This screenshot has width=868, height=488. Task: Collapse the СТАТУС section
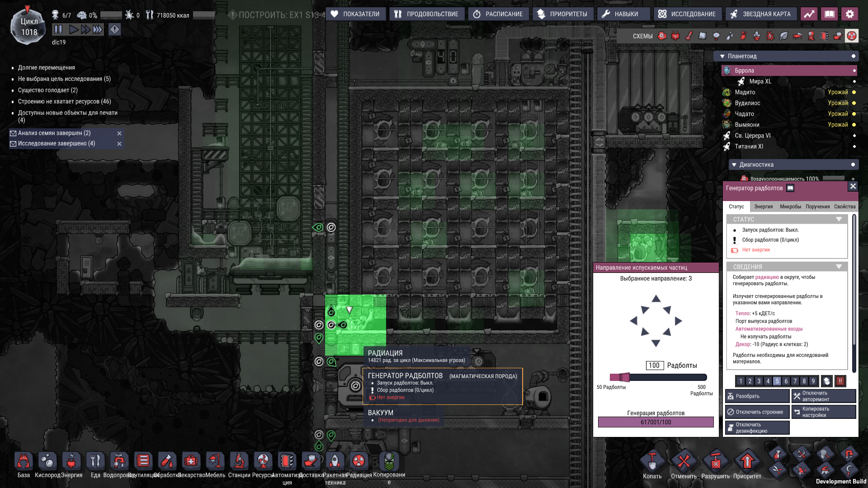coord(839,219)
